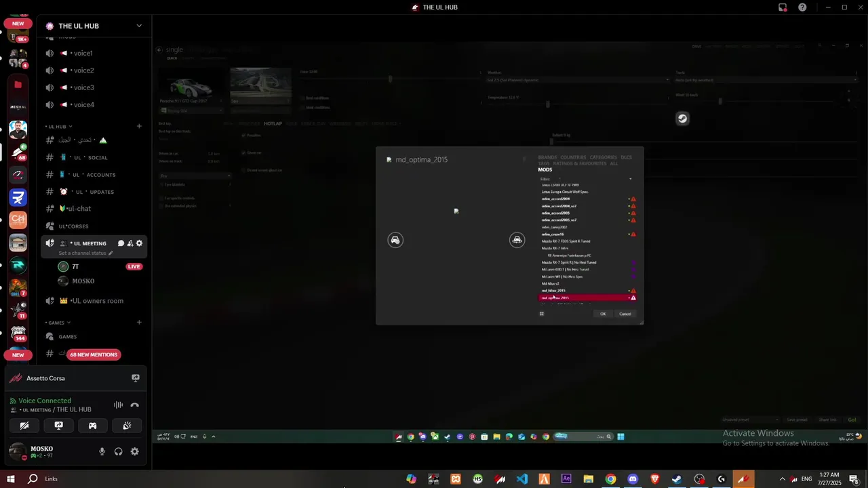Open Google Chrome from the Windows taskbar
The width and height of the screenshot is (868, 488).
coord(610,479)
